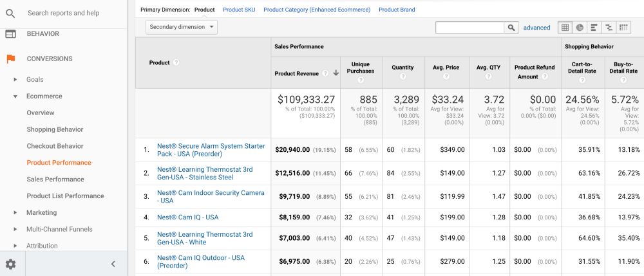Click the $12,516.00 revenue value
This screenshot has width=644, height=276.
point(292,173)
